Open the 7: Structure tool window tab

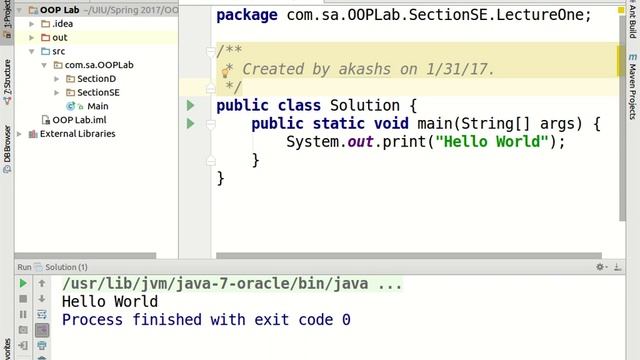pyautogui.click(x=7, y=82)
